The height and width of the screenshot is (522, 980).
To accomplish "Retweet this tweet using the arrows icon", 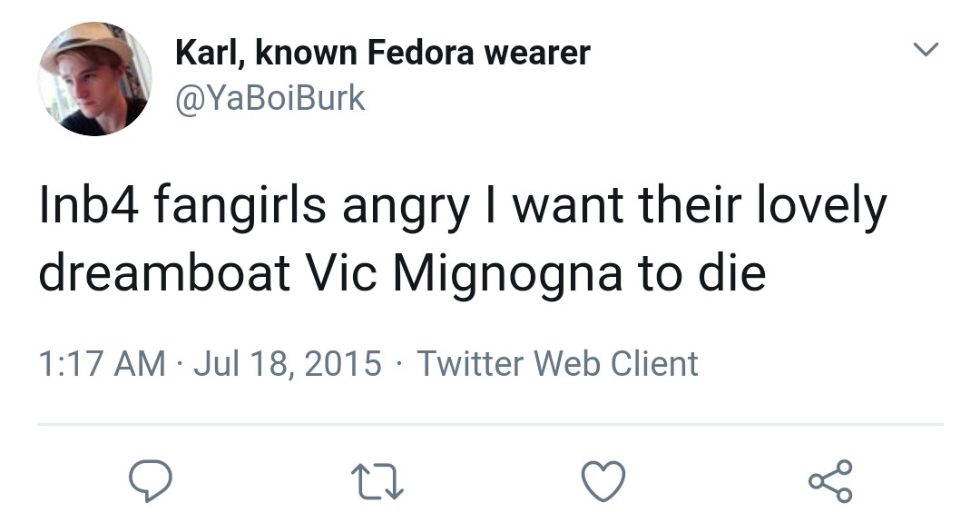I will [x=377, y=481].
